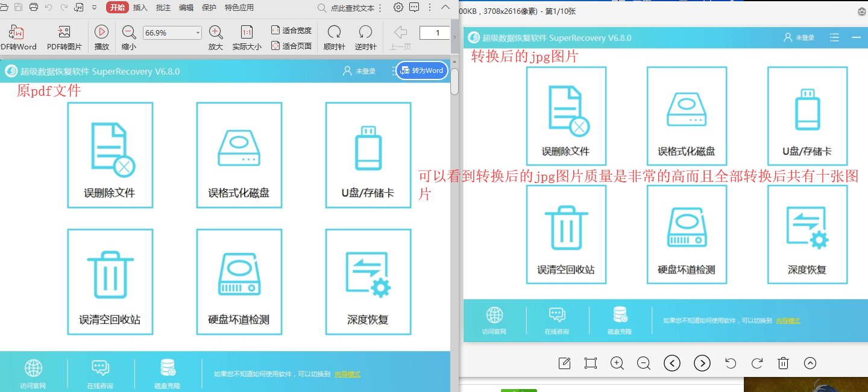
Task: Rotate page 逆时针
Action: pyautogui.click(x=365, y=38)
